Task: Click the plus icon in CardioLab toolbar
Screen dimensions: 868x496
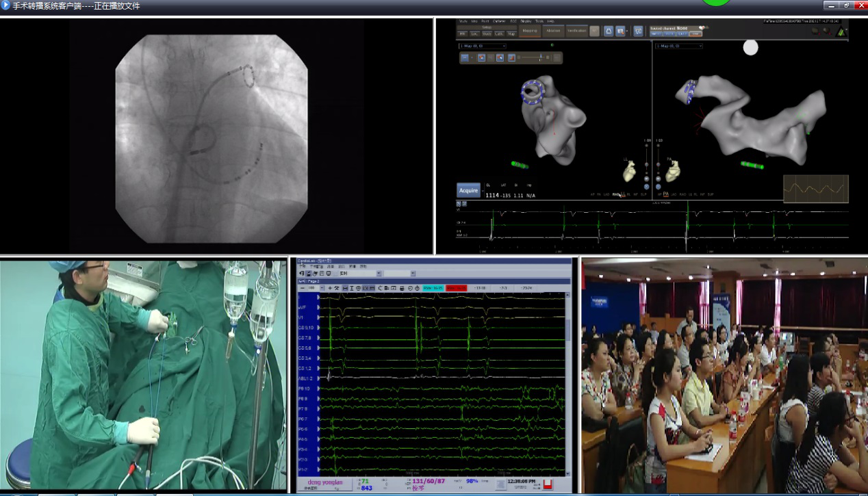Action: pyautogui.click(x=330, y=288)
